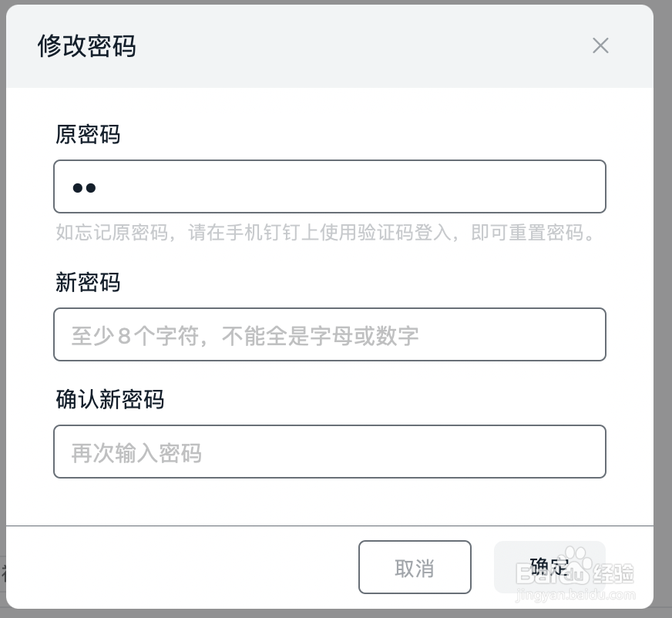Close the 修改密码 dialog with the X icon
Image resolution: width=672 pixels, height=618 pixels.
pos(600,45)
